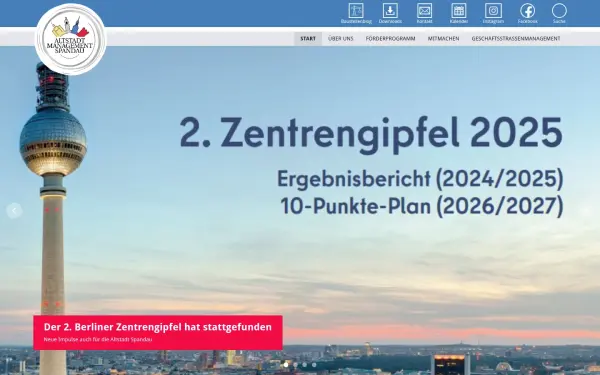Click '10-Punkte-Plan (2026/2027)' slide text
Image resolution: width=600 pixels, height=375 pixels.
pyautogui.click(x=422, y=206)
